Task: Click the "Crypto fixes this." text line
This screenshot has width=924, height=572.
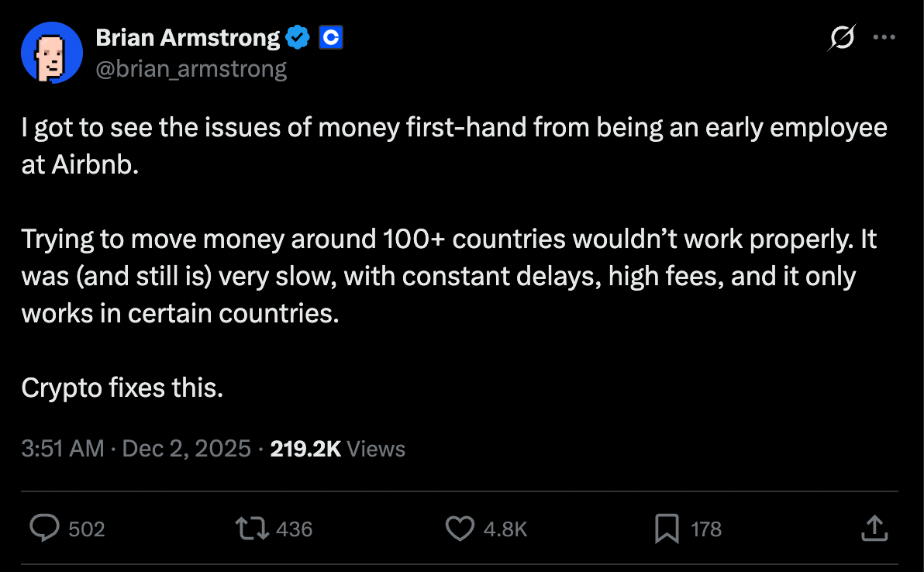Action: [x=122, y=388]
